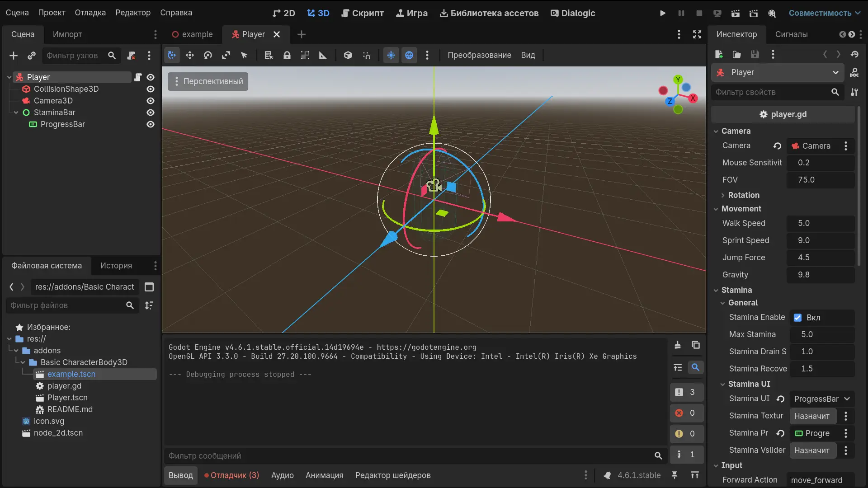Open the Совместимость renderer dropdown
The width and height of the screenshot is (868, 488).
pyautogui.click(x=823, y=13)
